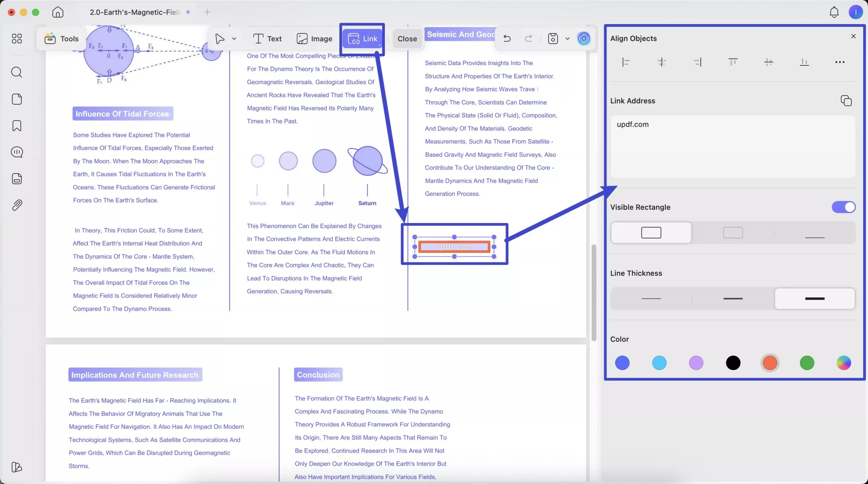Disable the Visible Rectangle toggle
This screenshot has height=484, width=868.
click(x=844, y=207)
